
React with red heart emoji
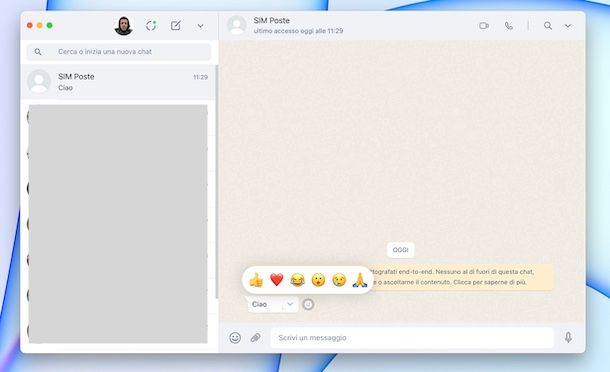pos(277,280)
